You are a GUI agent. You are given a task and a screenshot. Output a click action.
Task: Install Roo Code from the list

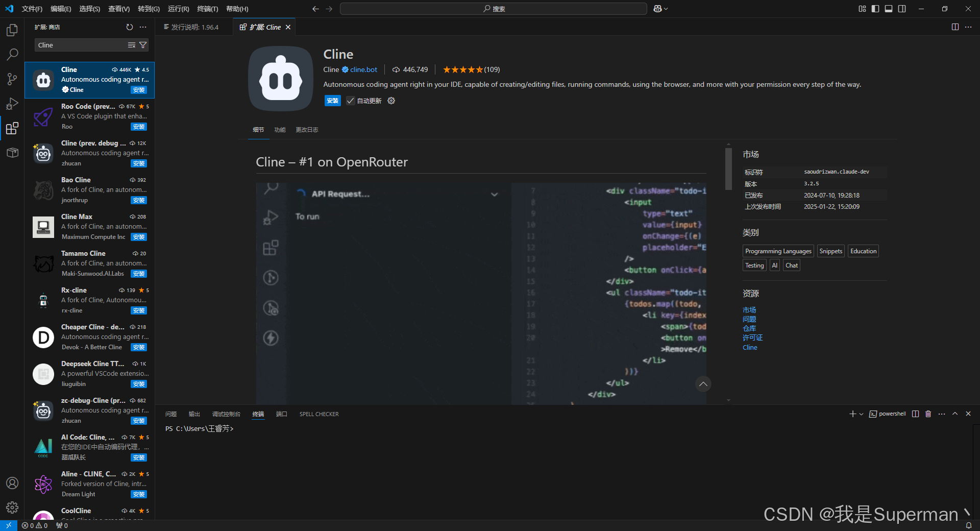[139, 127]
